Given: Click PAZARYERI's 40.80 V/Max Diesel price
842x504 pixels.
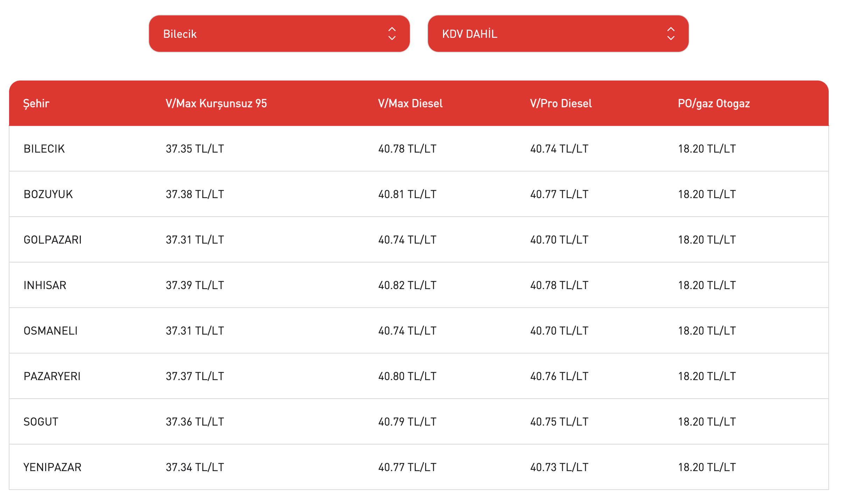Looking at the screenshot, I should pos(407,376).
